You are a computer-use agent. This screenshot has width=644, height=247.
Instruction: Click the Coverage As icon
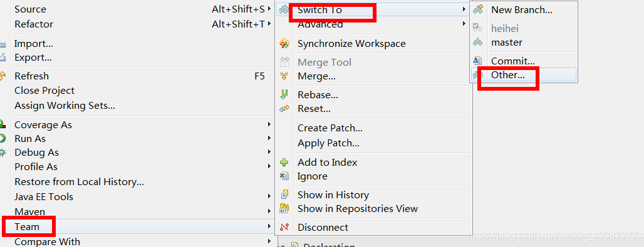point(3,124)
